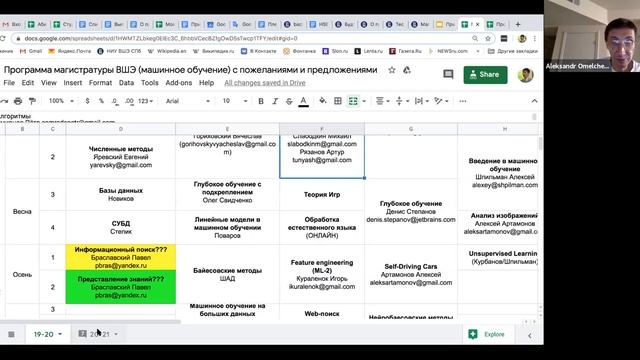Open the Help menu
This screenshot has height=360, width=640.
(x=207, y=83)
